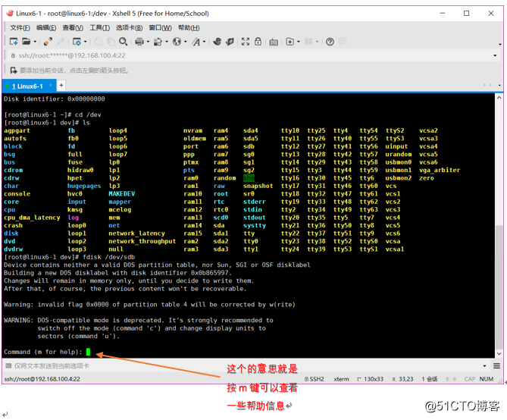Open the 文件(F) menu
The width and height of the screenshot is (507, 420).
(x=20, y=28)
